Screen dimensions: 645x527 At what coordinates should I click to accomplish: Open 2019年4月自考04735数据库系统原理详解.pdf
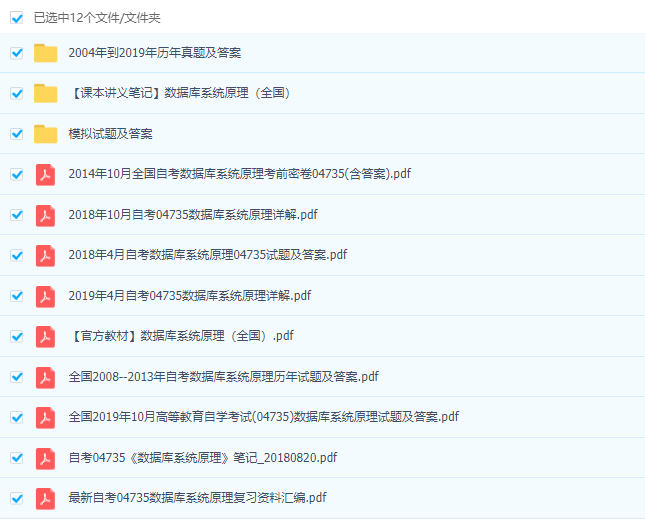coord(190,296)
